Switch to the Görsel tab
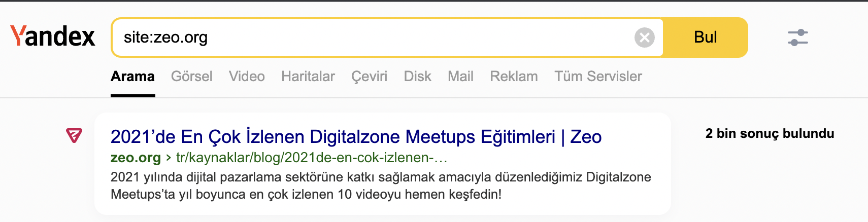 (191, 77)
